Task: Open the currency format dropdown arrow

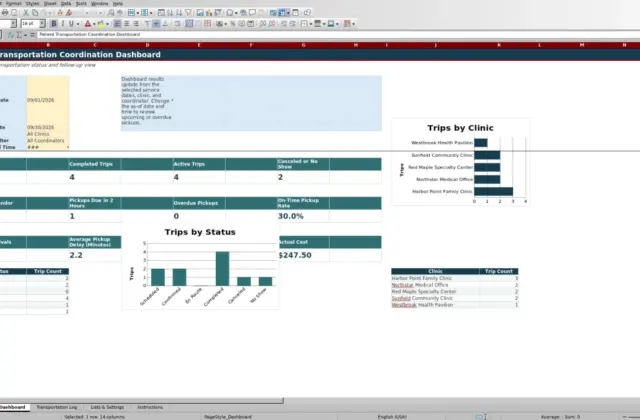Action: click(x=226, y=24)
